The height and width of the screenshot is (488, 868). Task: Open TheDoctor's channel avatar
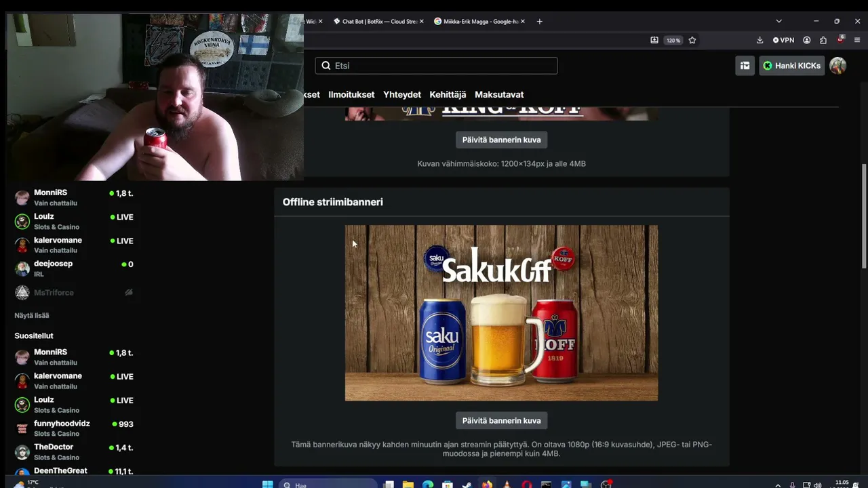22,452
